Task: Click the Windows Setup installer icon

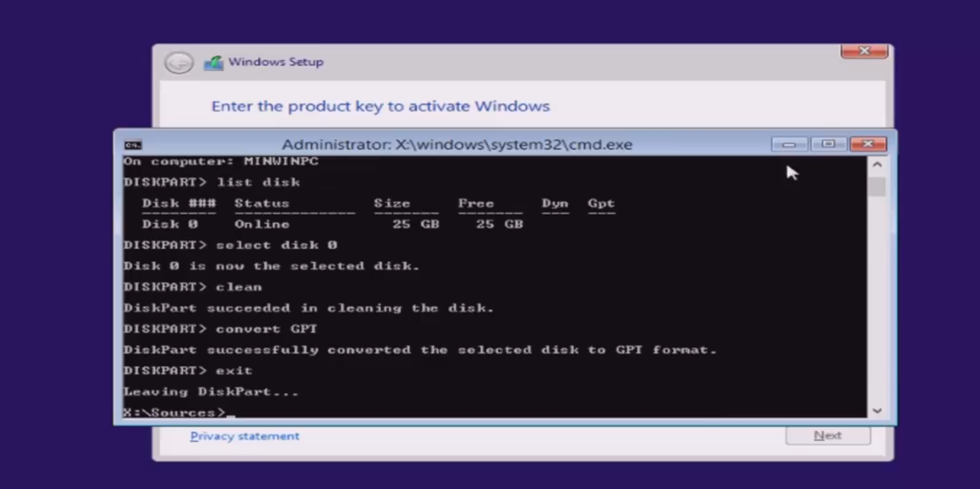Action: (x=213, y=62)
